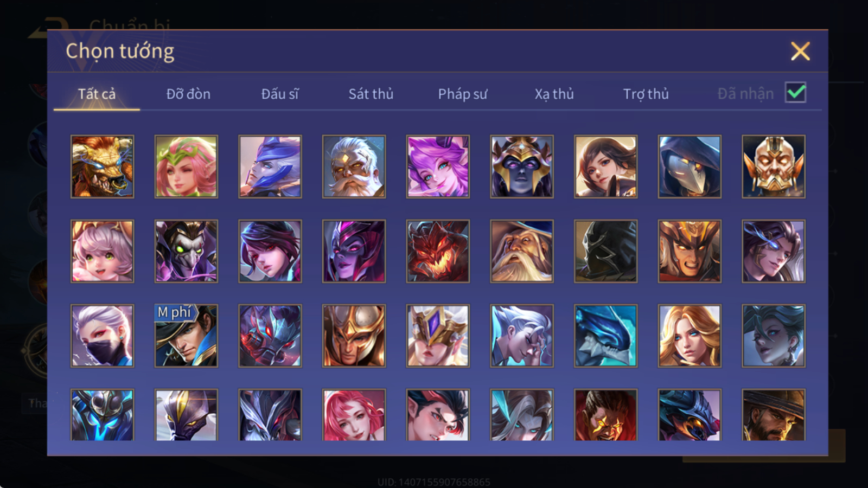Pick the pink-haired girl with green leaf crown

click(186, 166)
